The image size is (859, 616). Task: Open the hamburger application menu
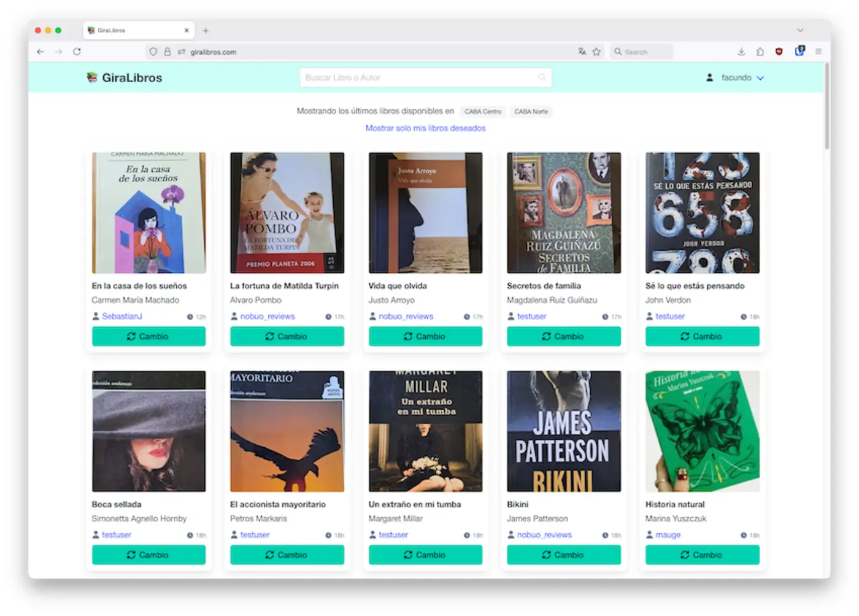click(819, 52)
